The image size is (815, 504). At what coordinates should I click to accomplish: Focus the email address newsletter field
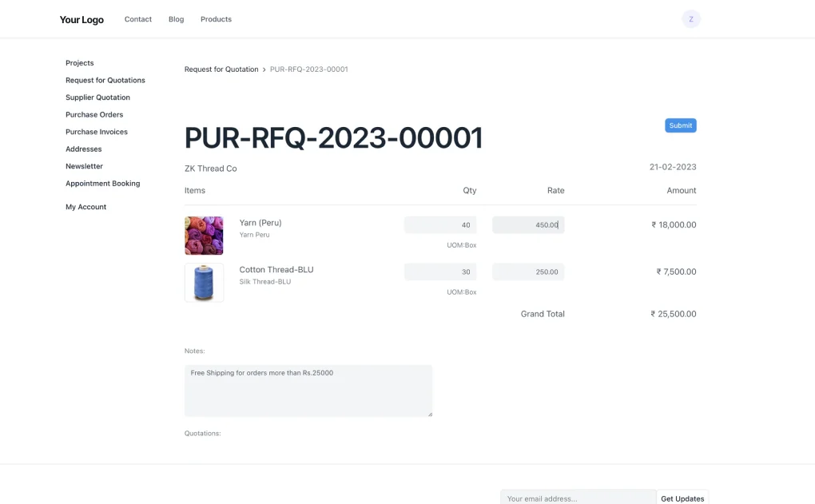pos(578,498)
